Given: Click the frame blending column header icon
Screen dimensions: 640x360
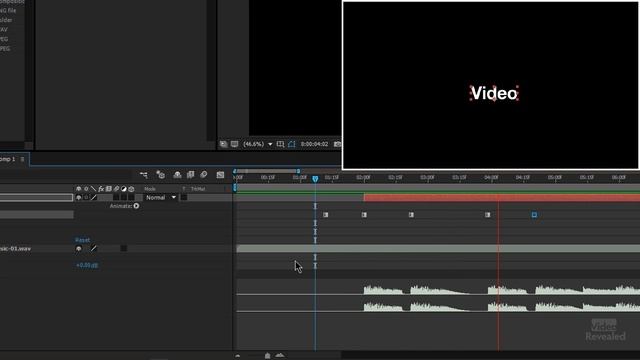Looking at the screenshot, I should coord(109,189).
